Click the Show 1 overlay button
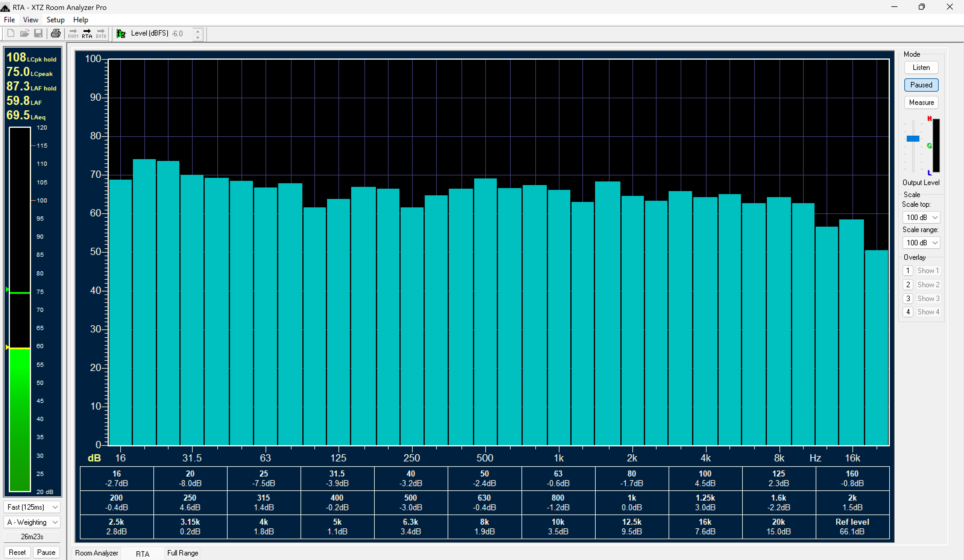Screen dimensions: 964x560 [x=928, y=270]
